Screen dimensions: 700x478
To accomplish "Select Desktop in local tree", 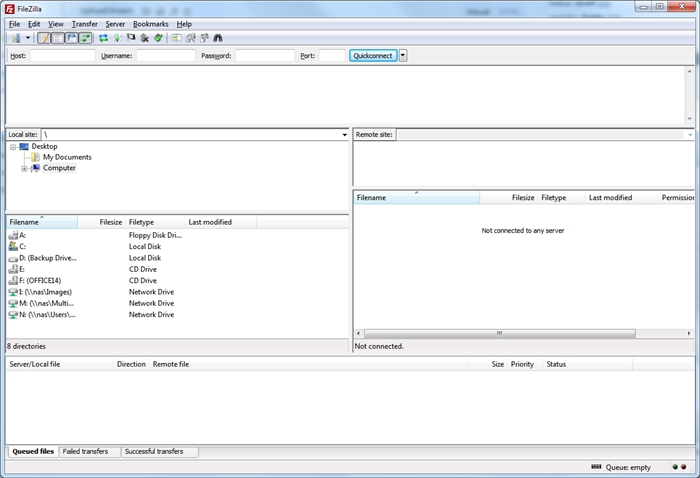I will 44,146.
